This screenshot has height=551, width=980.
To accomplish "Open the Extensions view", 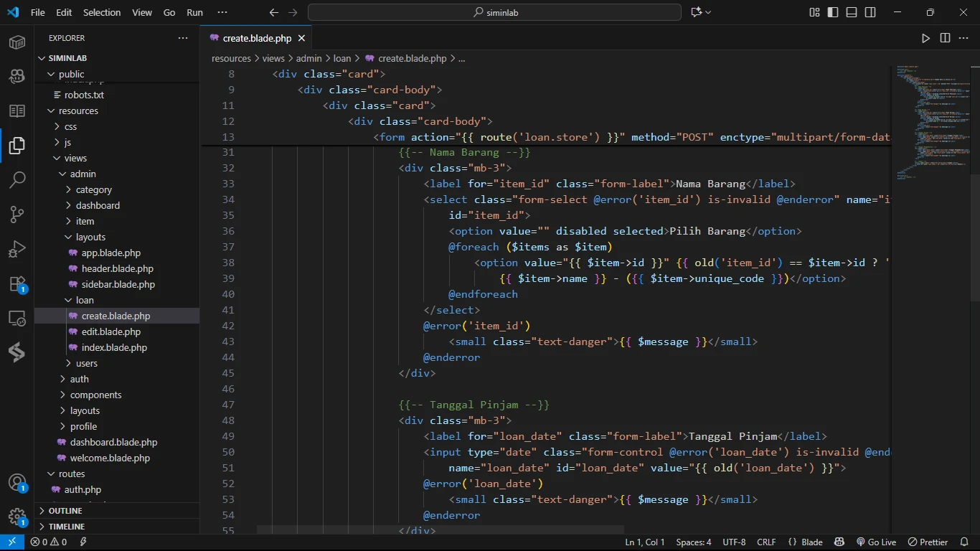I will coord(17,283).
